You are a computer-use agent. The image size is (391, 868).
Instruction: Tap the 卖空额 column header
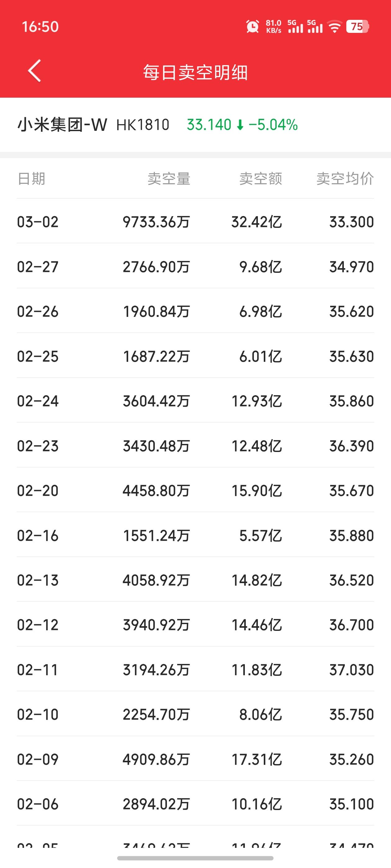(x=261, y=179)
